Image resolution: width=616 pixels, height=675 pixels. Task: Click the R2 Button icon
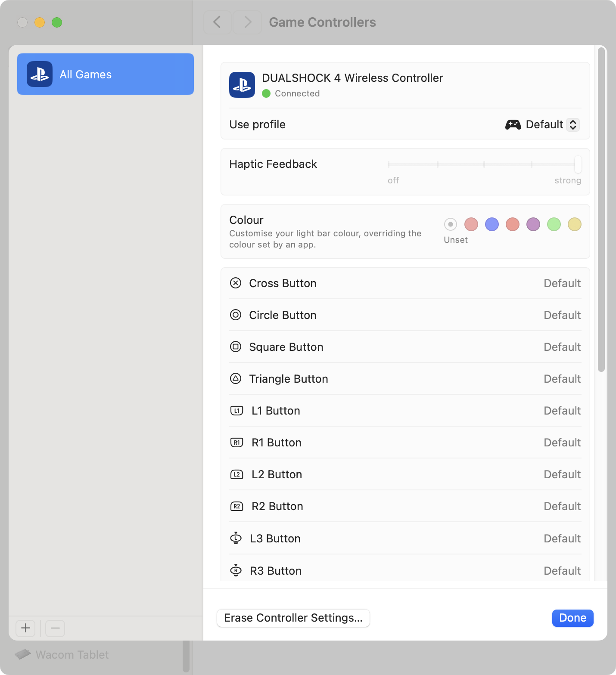coord(237,506)
